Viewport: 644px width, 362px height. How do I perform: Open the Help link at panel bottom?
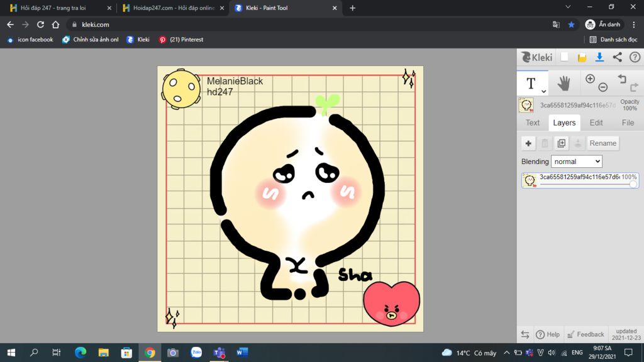pyautogui.click(x=548, y=334)
